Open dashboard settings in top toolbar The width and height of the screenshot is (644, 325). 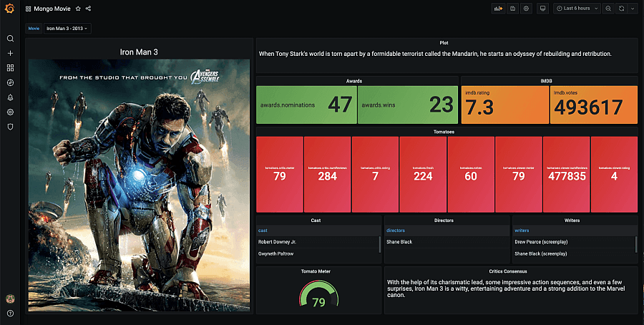click(526, 9)
